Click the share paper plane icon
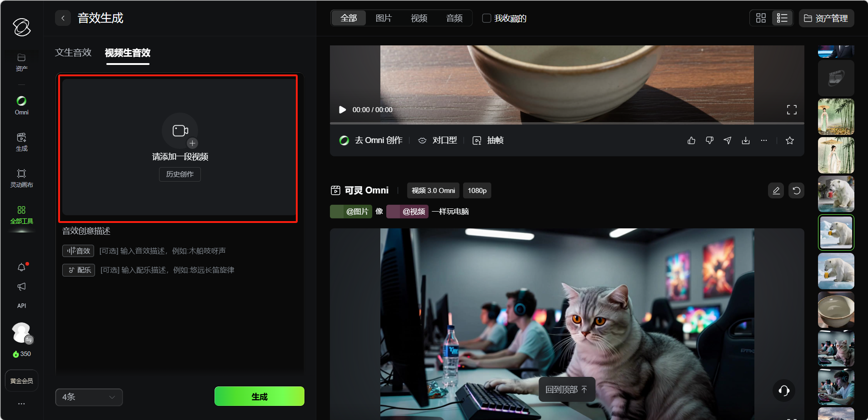 (x=728, y=141)
